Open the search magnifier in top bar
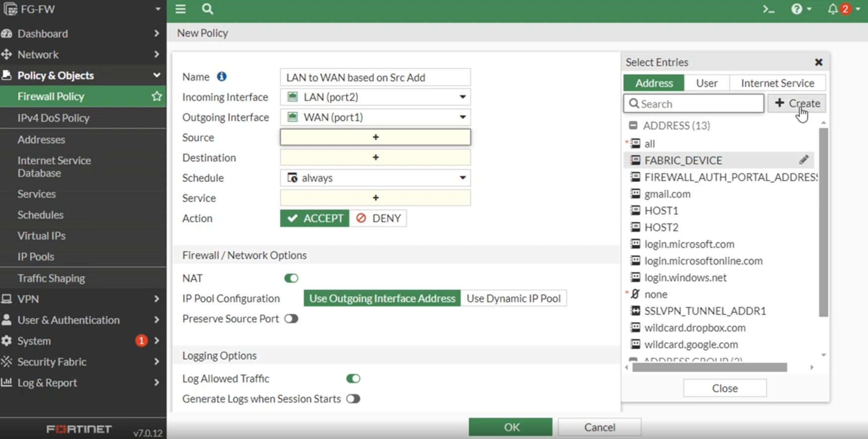This screenshot has width=868, height=439. click(x=208, y=9)
